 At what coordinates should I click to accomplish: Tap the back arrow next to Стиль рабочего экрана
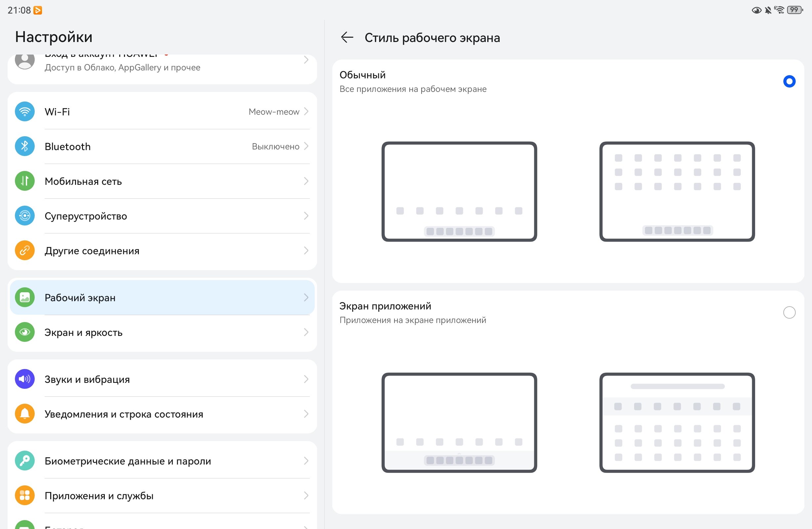click(347, 37)
